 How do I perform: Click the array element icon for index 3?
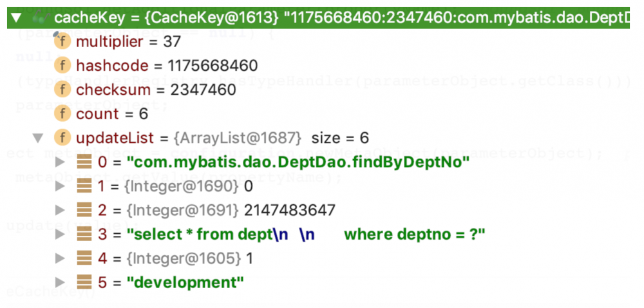tap(84, 234)
